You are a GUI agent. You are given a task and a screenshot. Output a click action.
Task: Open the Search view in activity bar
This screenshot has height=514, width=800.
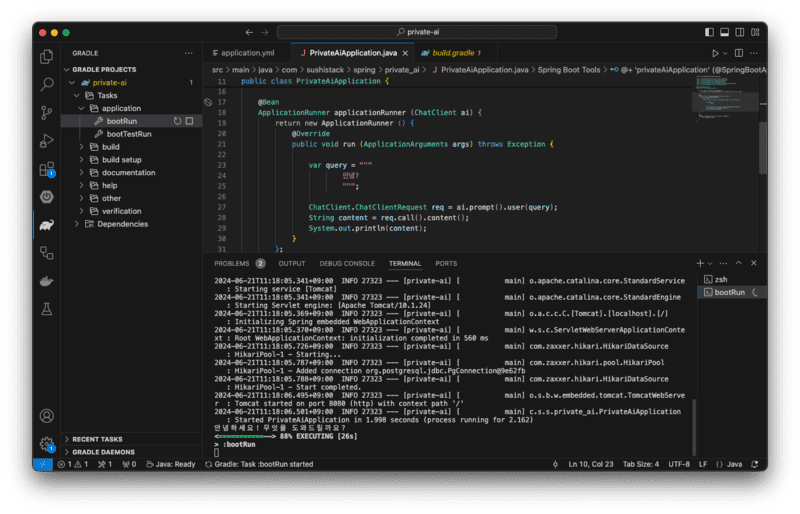tap(46, 84)
